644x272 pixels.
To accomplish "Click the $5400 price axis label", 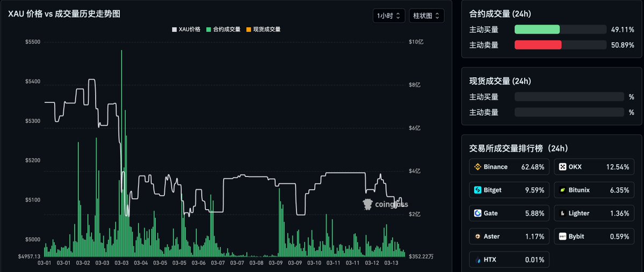I will click(x=32, y=82).
